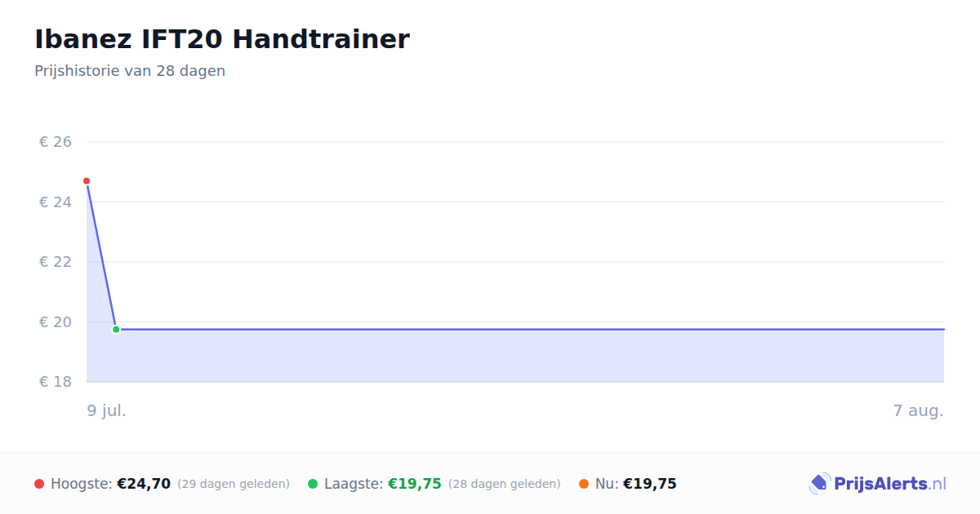This screenshot has width=980, height=514.
Task: Open the PrijsAlerts.nl brand link
Action: coord(878,484)
